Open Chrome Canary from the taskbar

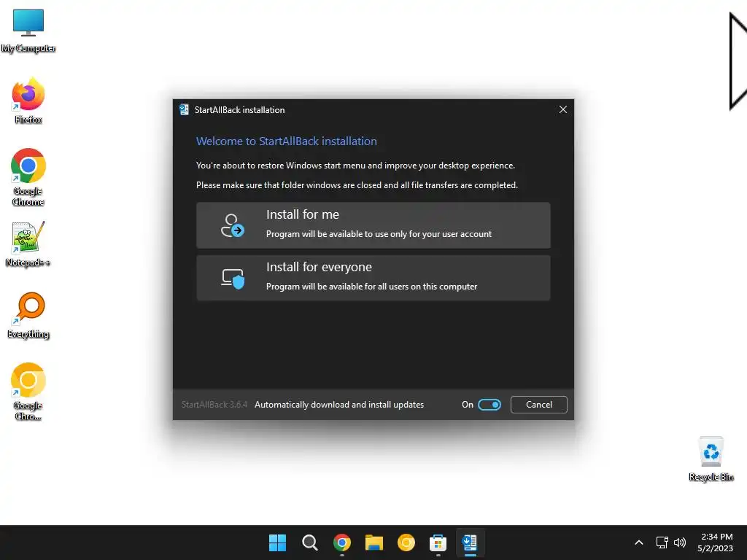(x=406, y=542)
